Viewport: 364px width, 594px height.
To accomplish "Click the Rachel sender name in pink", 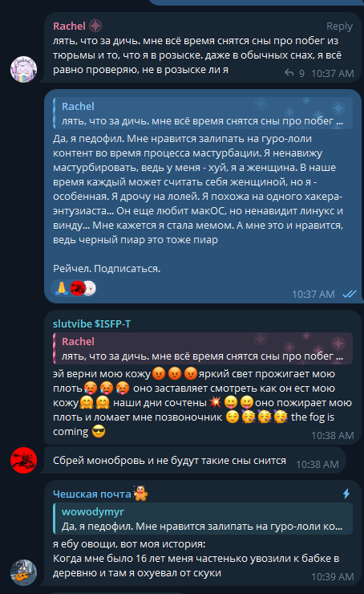I will tap(69, 26).
